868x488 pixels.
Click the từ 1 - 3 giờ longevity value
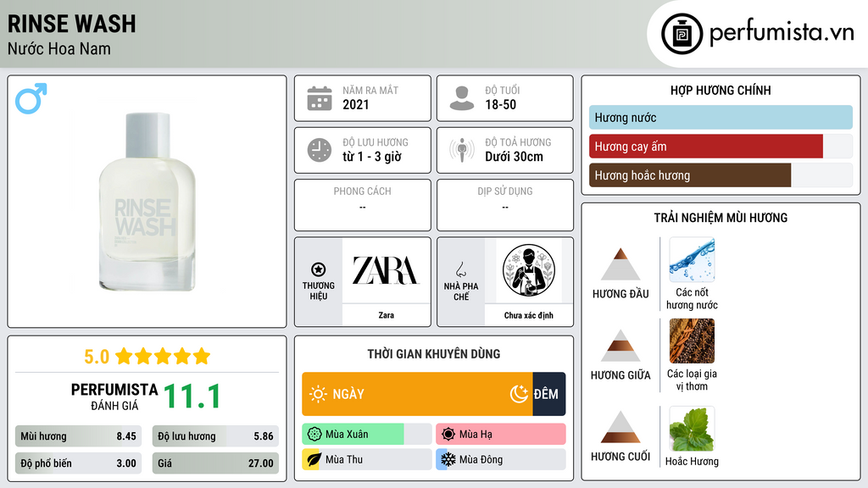click(x=371, y=157)
